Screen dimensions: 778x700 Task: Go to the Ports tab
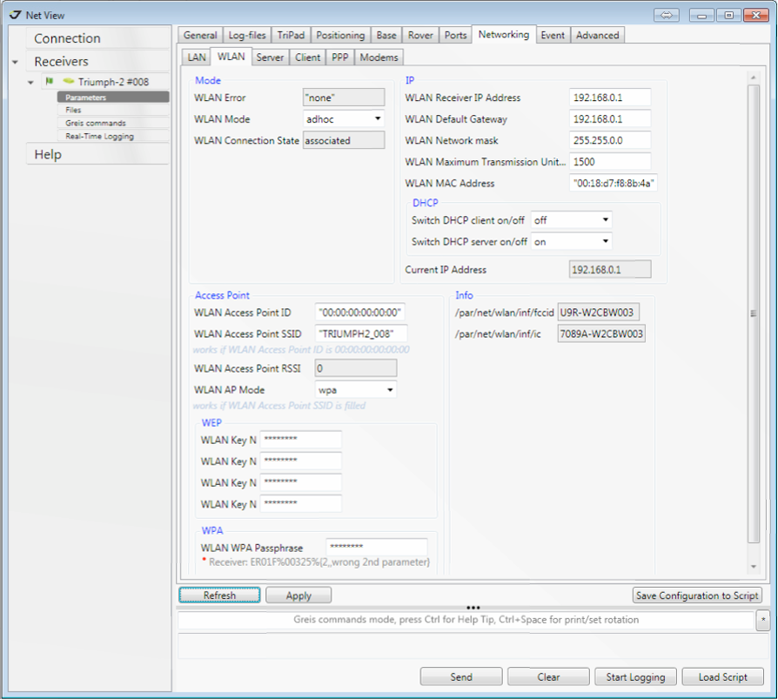(x=455, y=35)
